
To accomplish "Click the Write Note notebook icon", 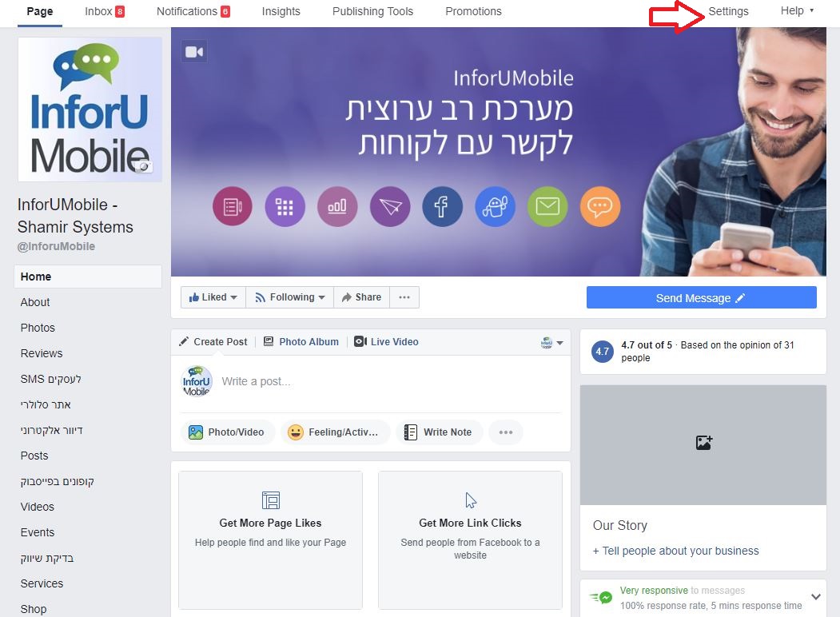I will 410,432.
